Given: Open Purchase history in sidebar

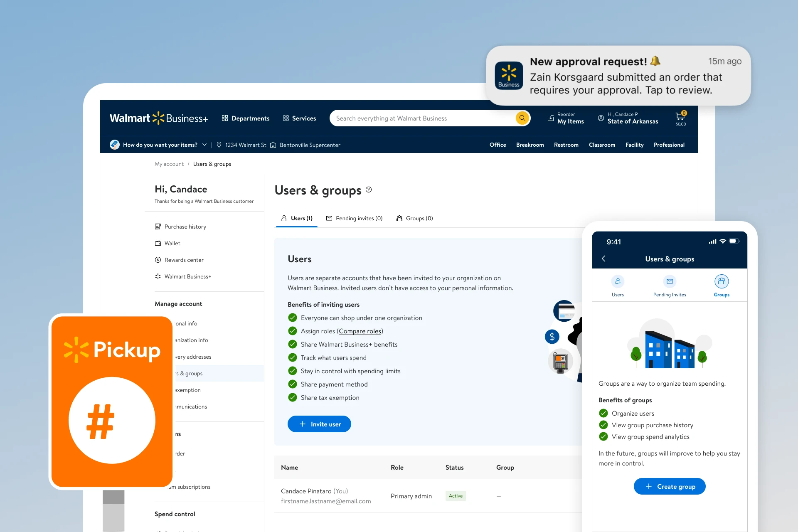Looking at the screenshot, I should 185,227.
